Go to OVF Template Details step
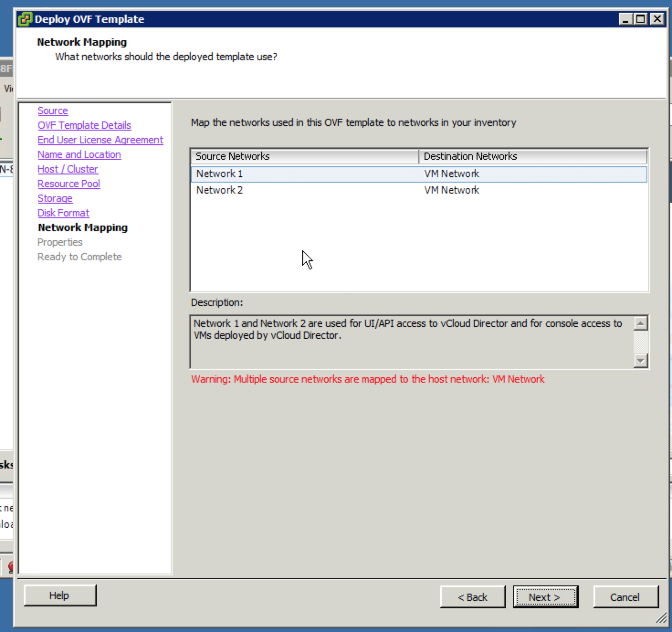The height and width of the screenshot is (632, 672). tap(84, 126)
